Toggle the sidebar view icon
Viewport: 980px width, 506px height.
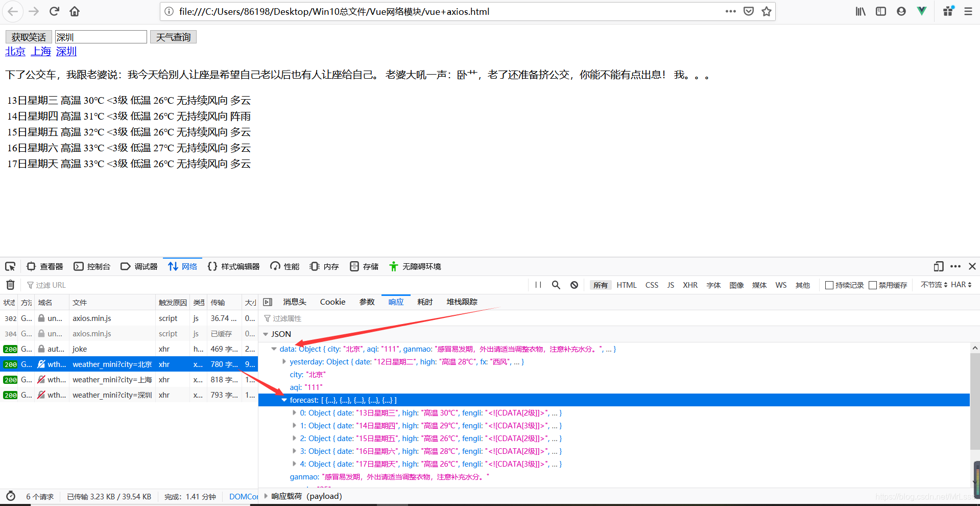tap(881, 11)
